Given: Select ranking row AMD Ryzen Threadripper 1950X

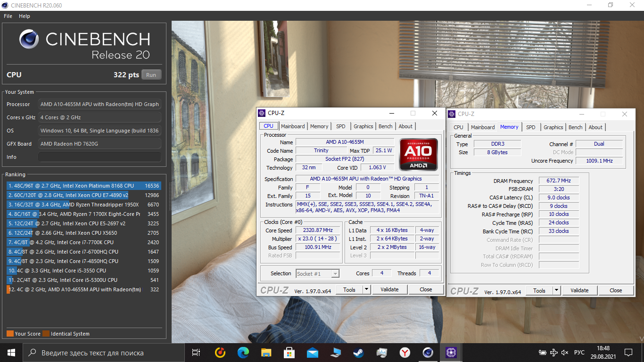Looking at the screenshot, I should point(83,205).
